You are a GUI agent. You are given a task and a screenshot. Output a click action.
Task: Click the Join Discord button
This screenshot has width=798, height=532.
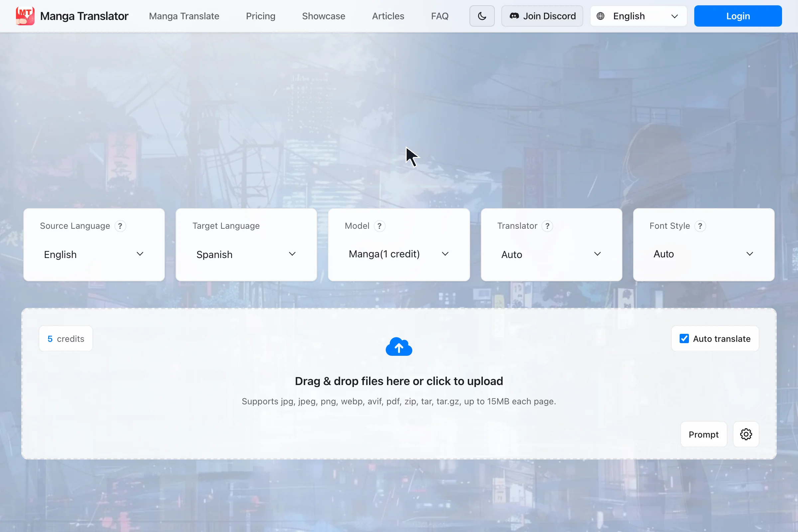pos(542,16)
